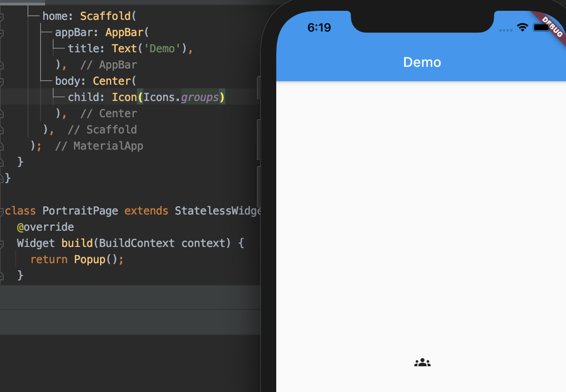Viewport: 566px width, 392px height.
Task: Click the battery icon in simulator status bar
Action: [541, 27]
